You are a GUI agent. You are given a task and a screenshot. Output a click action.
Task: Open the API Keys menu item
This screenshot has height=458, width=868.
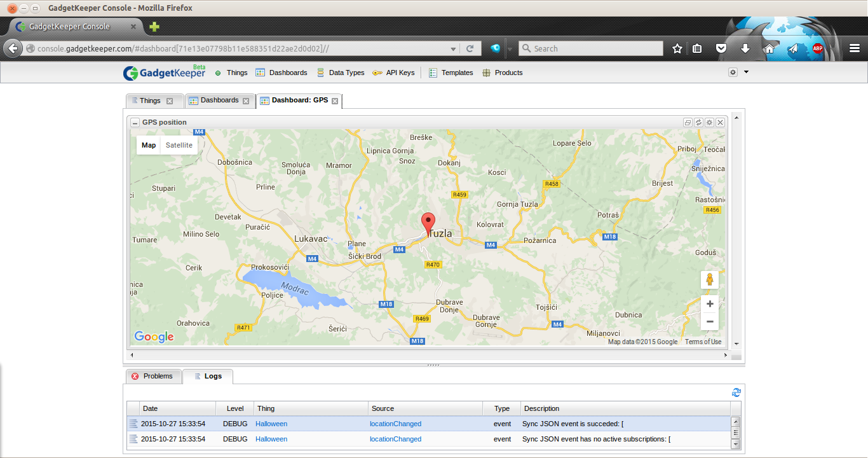(393, 73)
